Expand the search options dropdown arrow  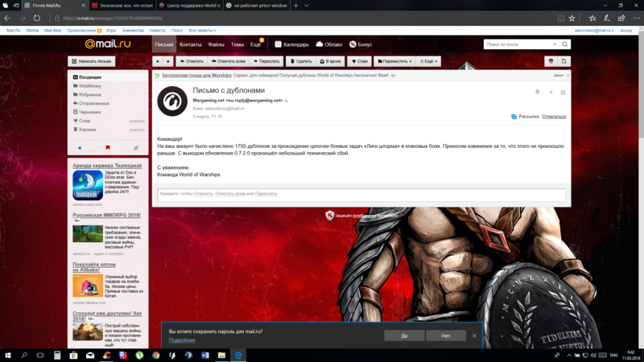coord(555,44)
